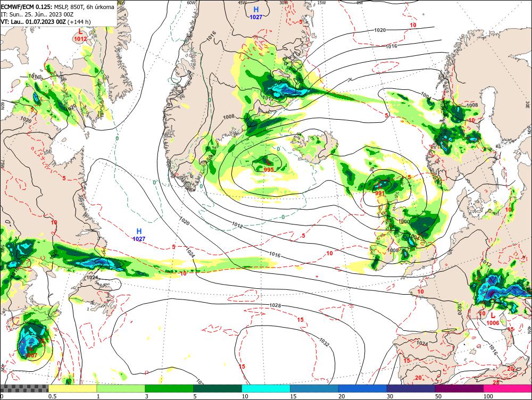Click the legend value '100'
The image size is (532, 400).
tap(488, 396)
